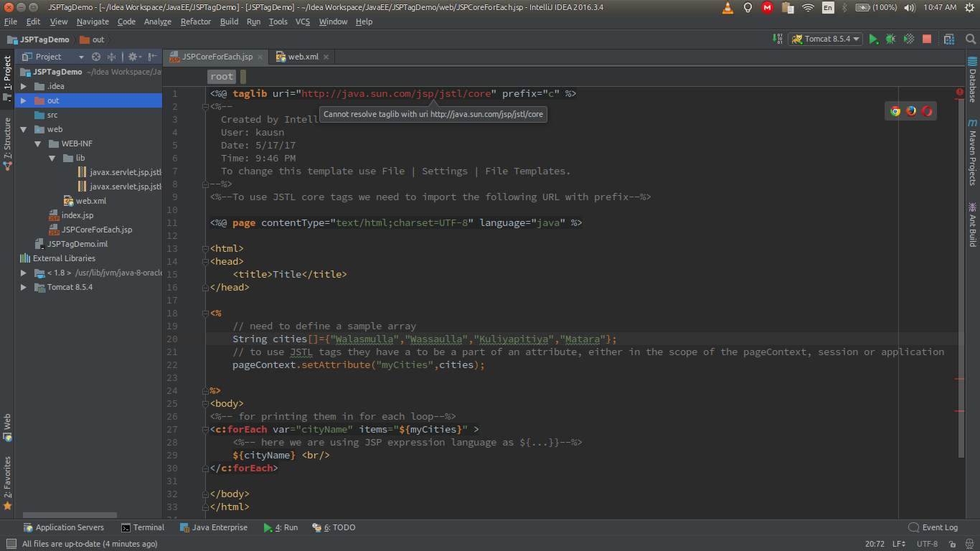Expand the Tomcat 8.5.4 library node

click(x=24, y=287)
